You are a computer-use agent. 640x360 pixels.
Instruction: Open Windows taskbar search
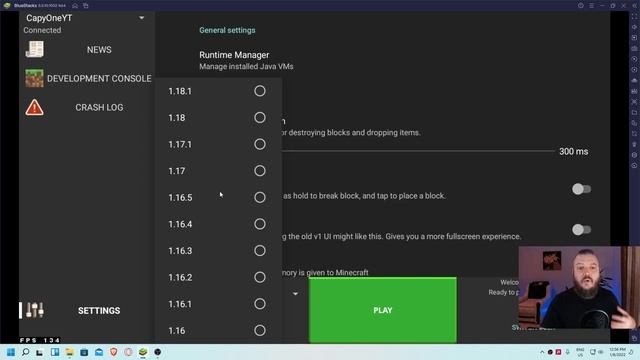[25, 352]
